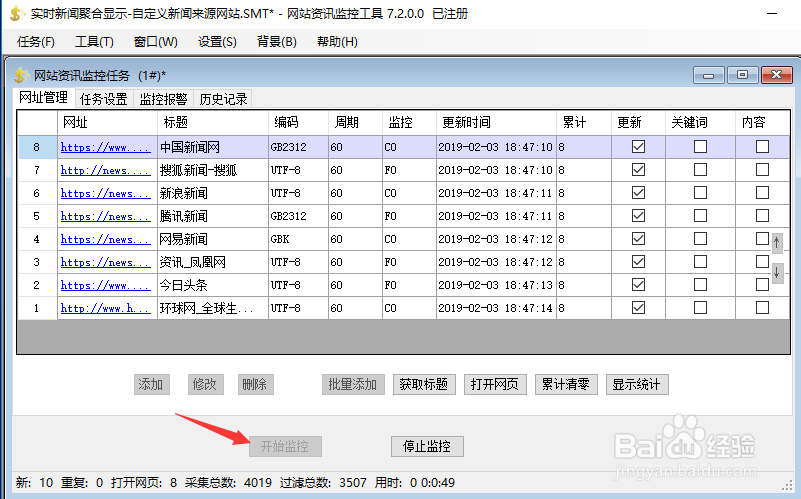The width and height of the screenshot is (801, 499).
Task: Enable 内容 checkbox for 环球网 row
Action: click(x=762, y=307)
